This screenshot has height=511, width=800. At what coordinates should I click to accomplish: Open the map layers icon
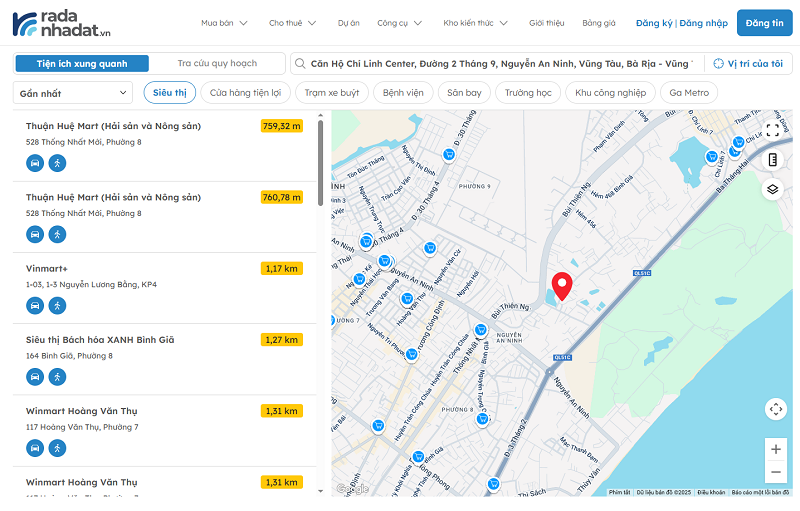click(x=773, y=189)
